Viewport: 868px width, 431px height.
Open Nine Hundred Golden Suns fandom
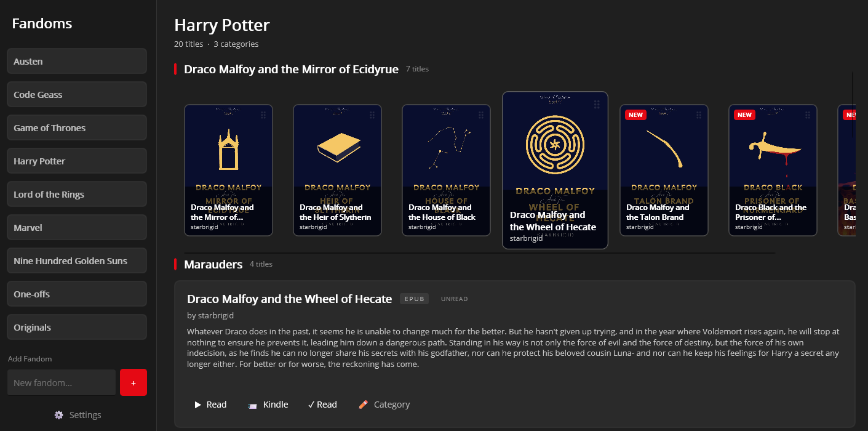click(77, 261)
